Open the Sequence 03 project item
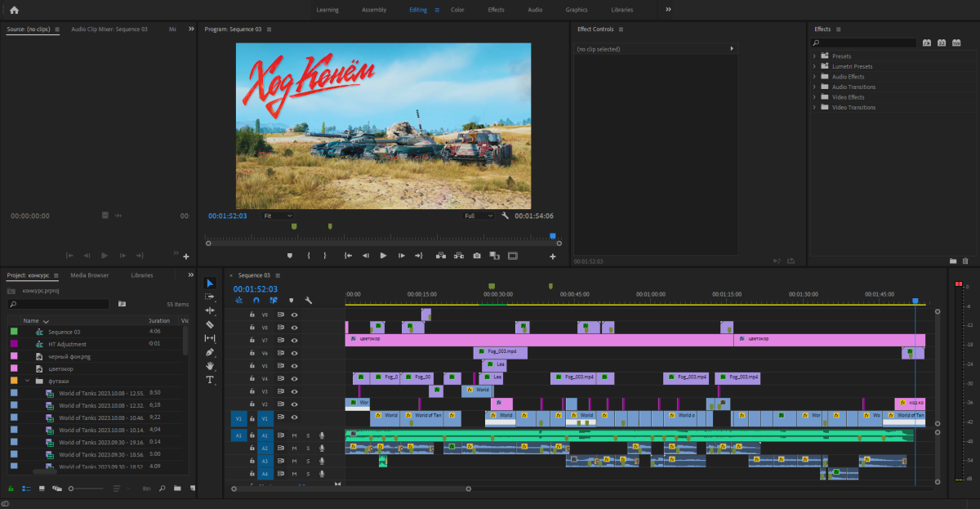 (64, 333)
